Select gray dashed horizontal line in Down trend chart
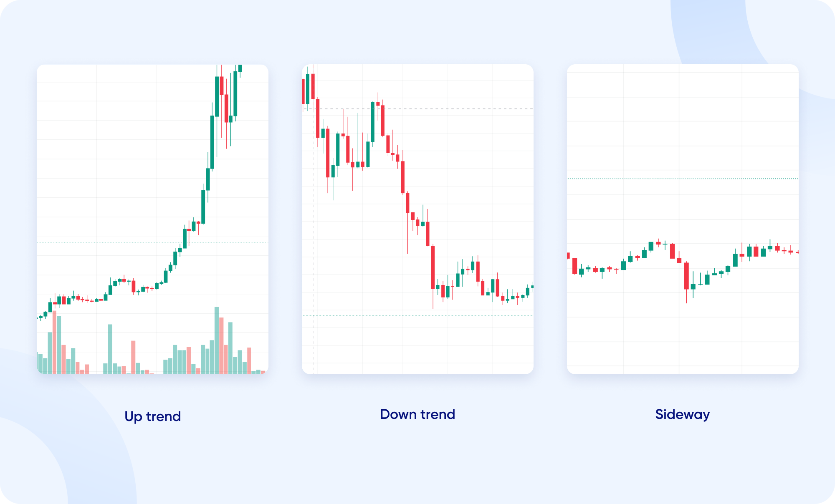Screen dimensions: 835x504 click(459, 109)
